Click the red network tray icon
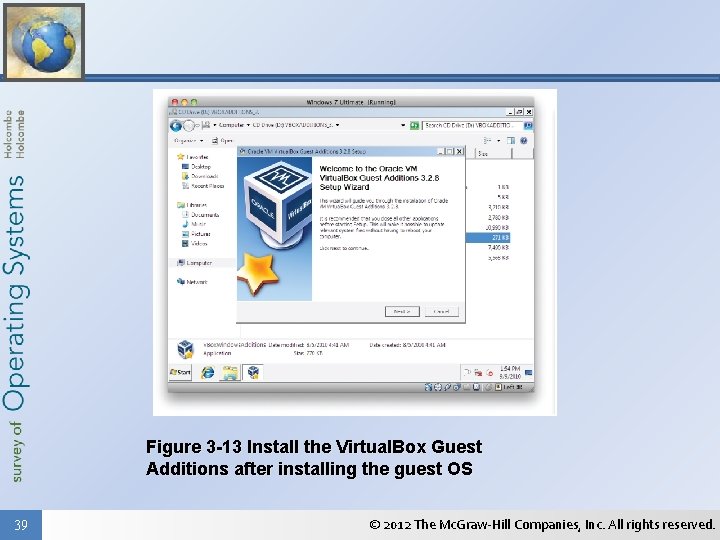Viewport: 720px width, 540px height. (x=478, y=372)
